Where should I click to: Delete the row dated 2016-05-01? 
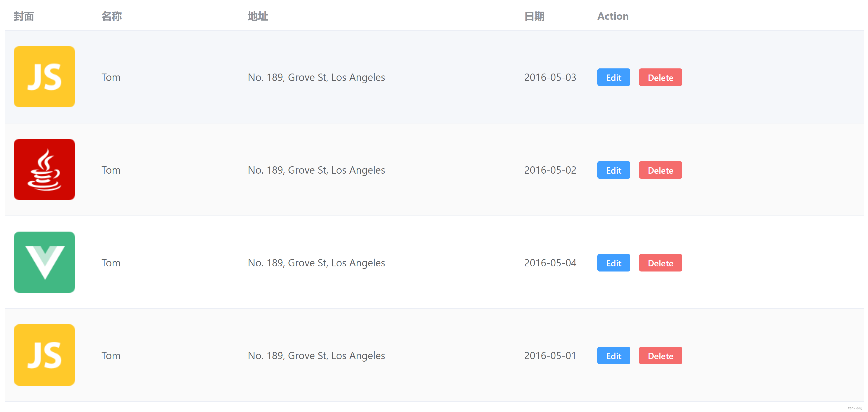point(660,356)
